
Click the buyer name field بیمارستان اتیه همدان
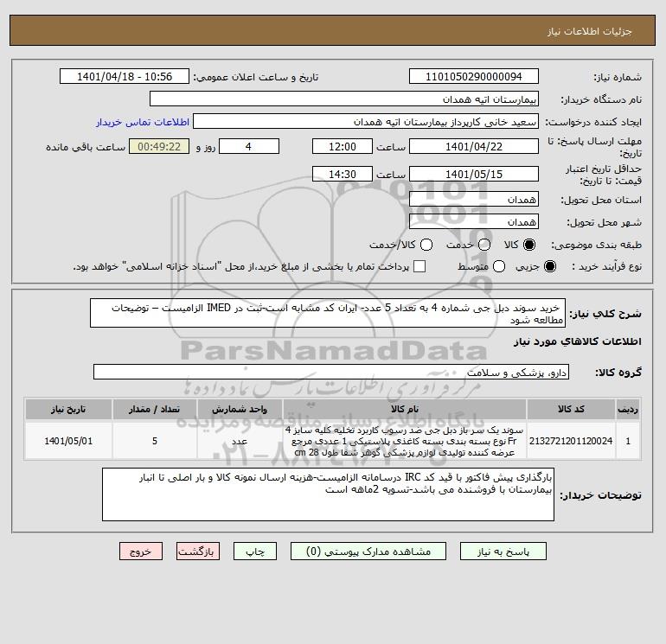coord(344,99)
